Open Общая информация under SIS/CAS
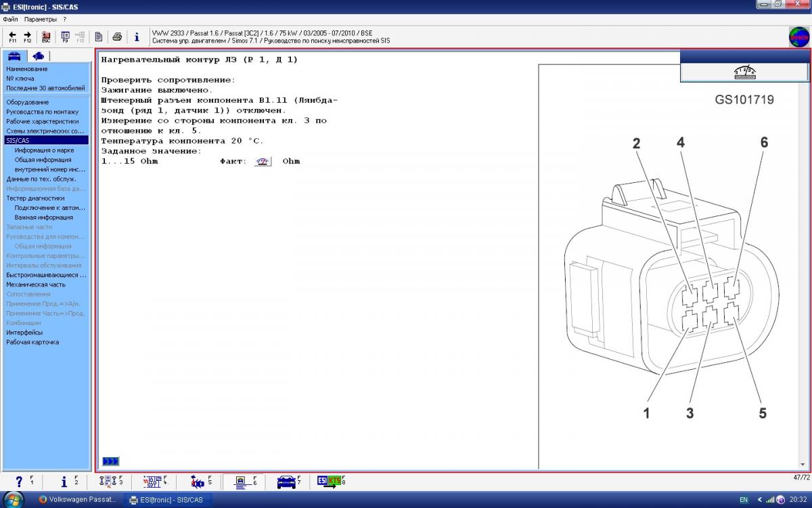 click(x=43, y=160)
